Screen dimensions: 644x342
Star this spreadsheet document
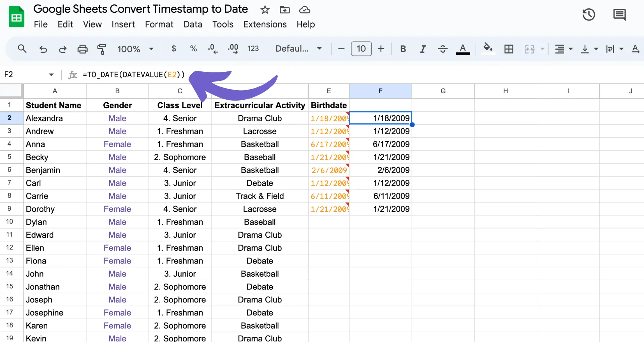pos(265,10)
